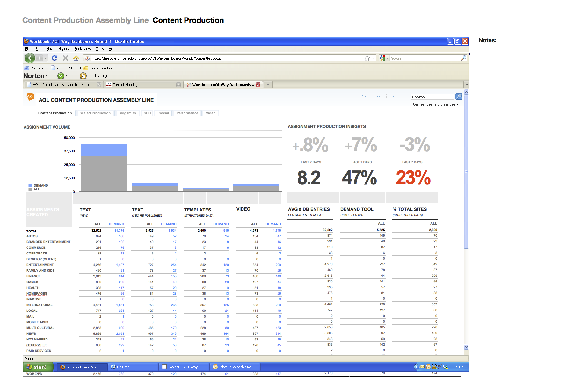Viewport: 588px width, 379px height.
Task: Open the File menu
Action: coord(28,49)
